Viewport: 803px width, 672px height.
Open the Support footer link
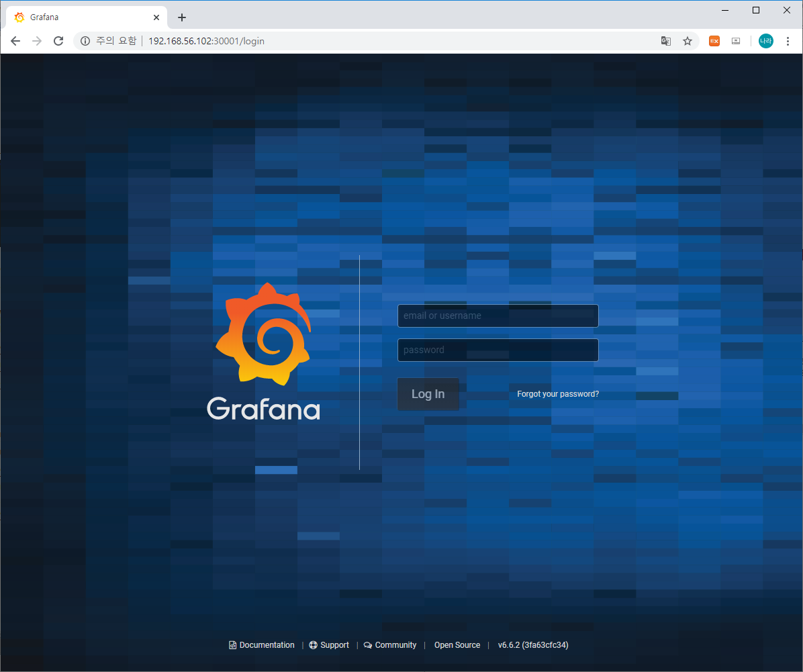329,645
